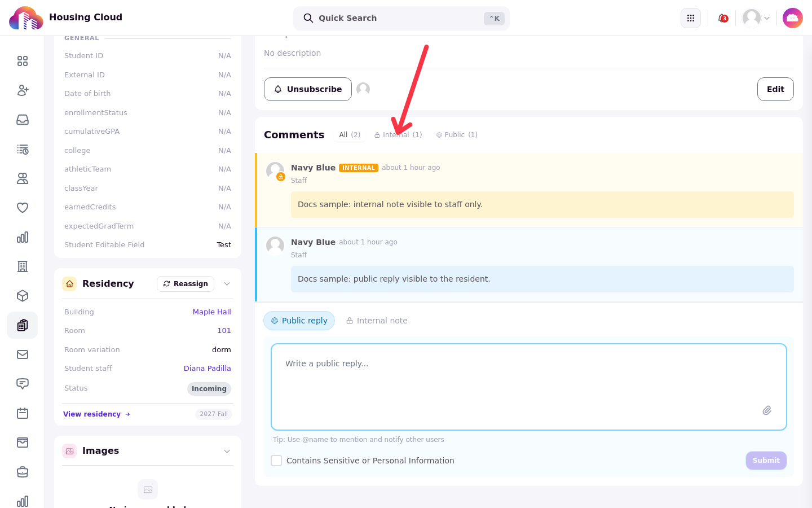Open the people group sidebar icon

pos(23,178)
